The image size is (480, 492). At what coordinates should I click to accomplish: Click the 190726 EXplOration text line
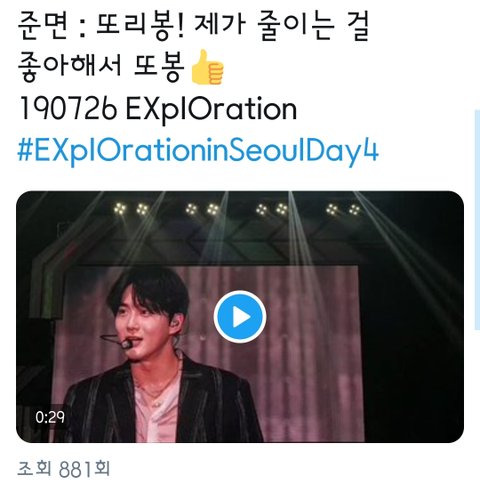click(x=158, y=109)
